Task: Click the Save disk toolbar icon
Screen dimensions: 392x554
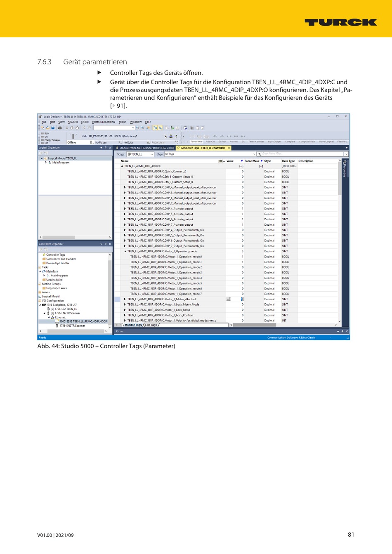Action: 53,128
